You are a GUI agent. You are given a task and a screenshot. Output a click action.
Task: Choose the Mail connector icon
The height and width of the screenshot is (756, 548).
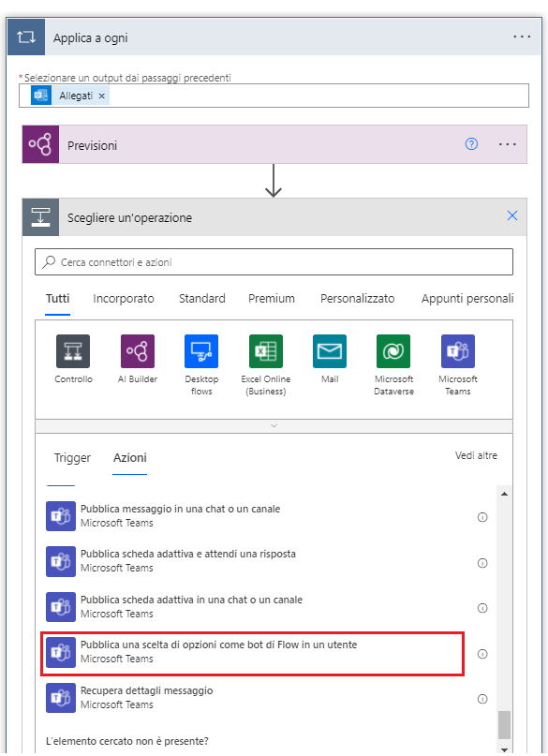click(x=330, y=351)
